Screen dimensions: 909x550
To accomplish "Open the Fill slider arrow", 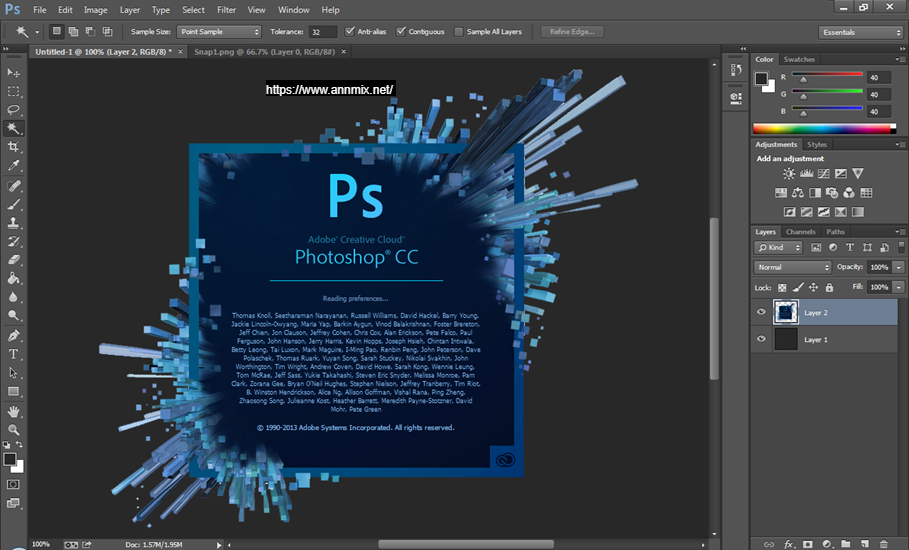I will tap(899, 287).
